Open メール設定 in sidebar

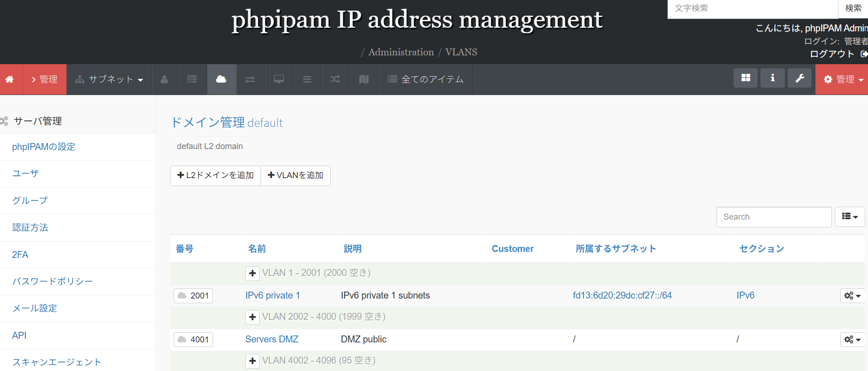click(x=34, y=308)
